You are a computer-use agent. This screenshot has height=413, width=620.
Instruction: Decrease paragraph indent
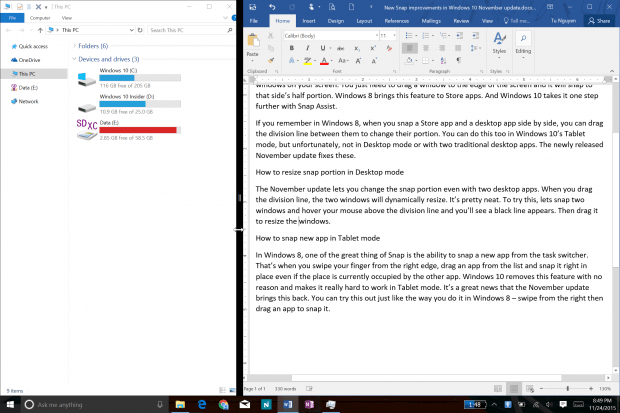click(x=459, y=36)
